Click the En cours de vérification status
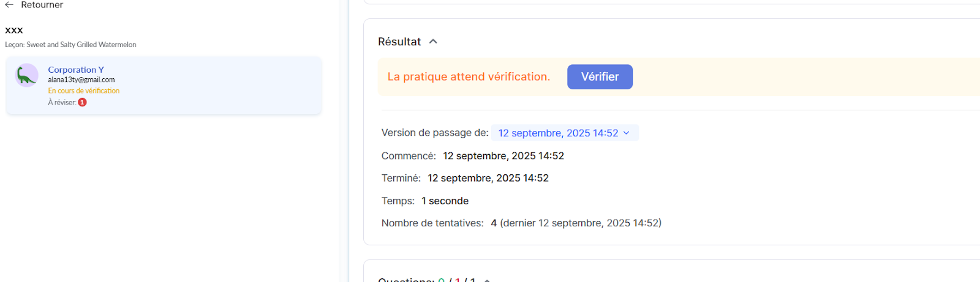980x282 pixels. (84, 91)
